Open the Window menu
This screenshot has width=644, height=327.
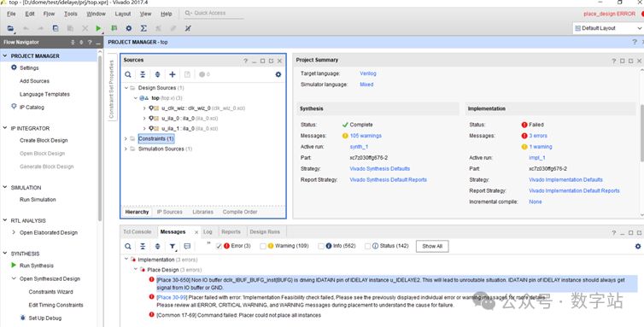(97, 14)
